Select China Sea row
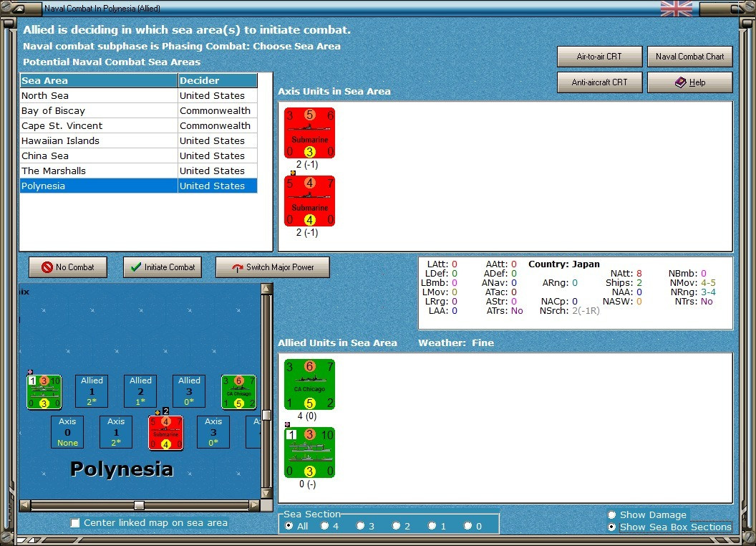 point(138,155)
